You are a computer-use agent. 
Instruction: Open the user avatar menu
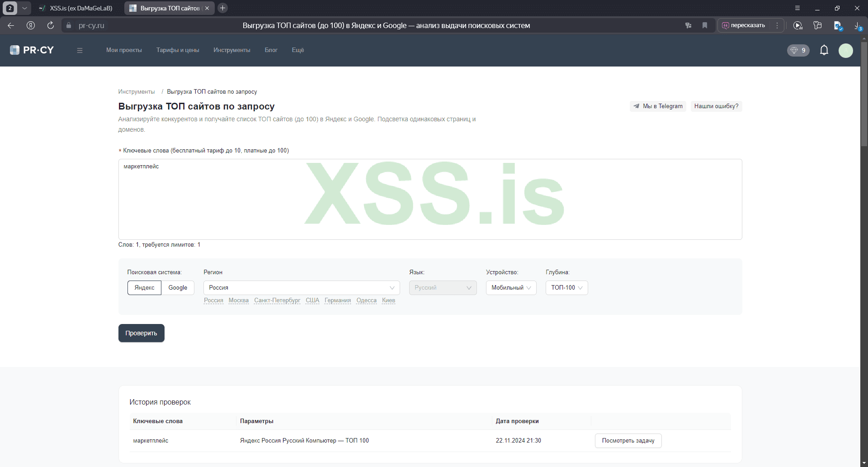846,50
